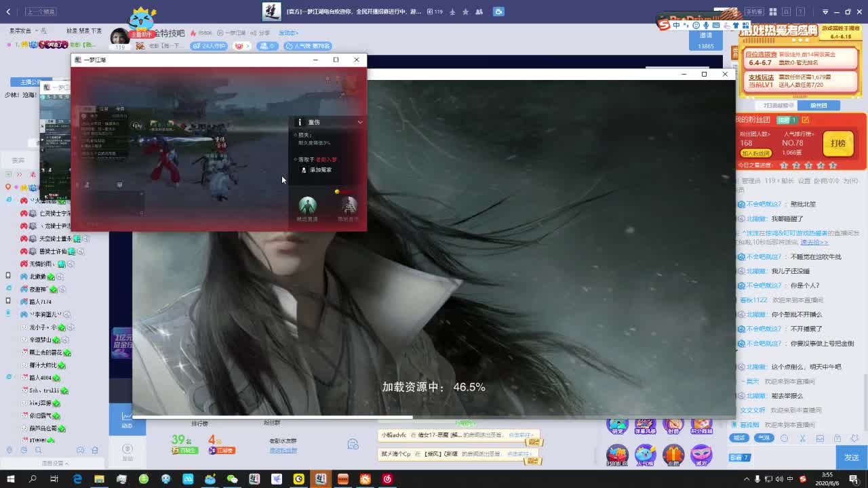This screenshot has width=868, height=488.
Task: Open Task View on the taskbar
Action: click(x=54, y=479)
